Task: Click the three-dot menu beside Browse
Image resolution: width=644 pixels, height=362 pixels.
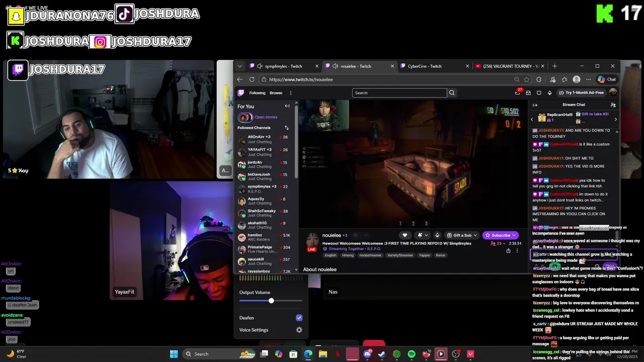Action: point(290,93)
